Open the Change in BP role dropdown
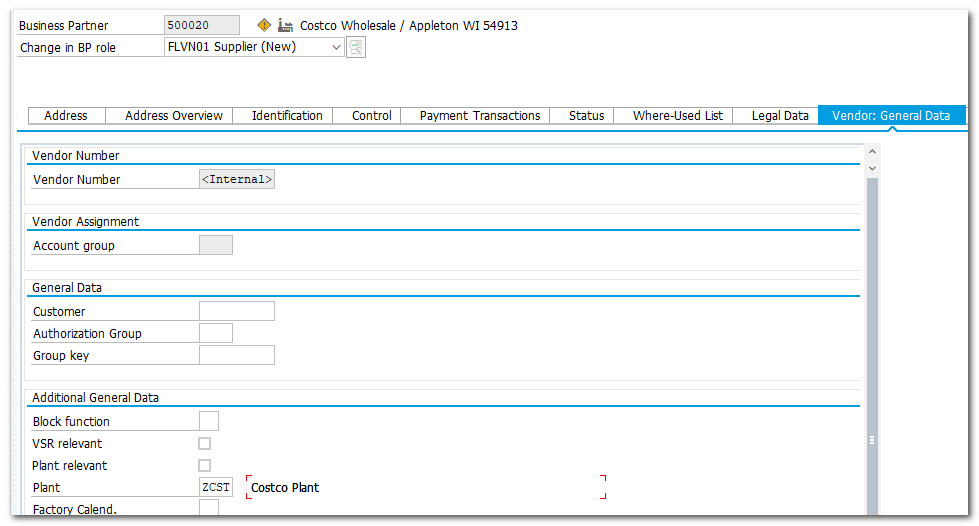 click(x=335, y=47)
